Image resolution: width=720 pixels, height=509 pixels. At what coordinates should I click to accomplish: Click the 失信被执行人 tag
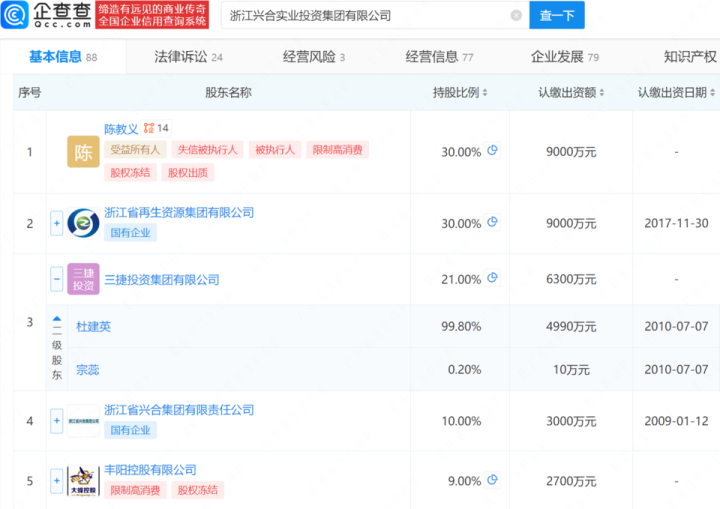[x=207, y=150]
